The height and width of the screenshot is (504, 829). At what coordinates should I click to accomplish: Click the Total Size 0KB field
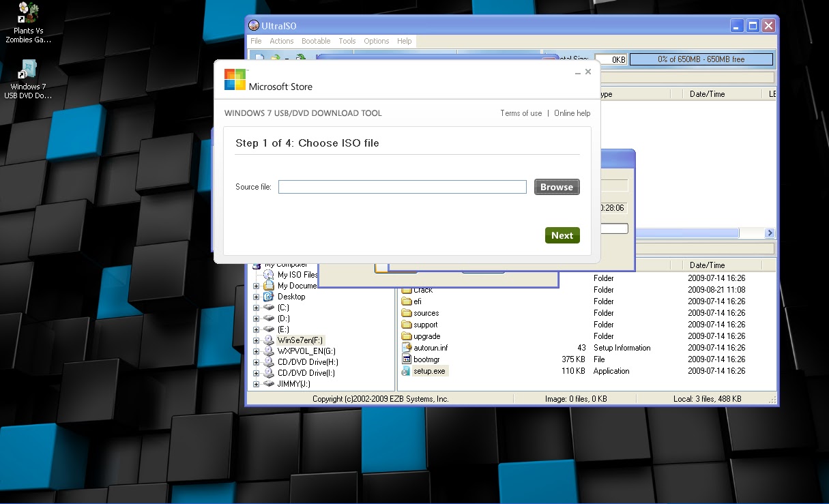(x=611, y=59)
